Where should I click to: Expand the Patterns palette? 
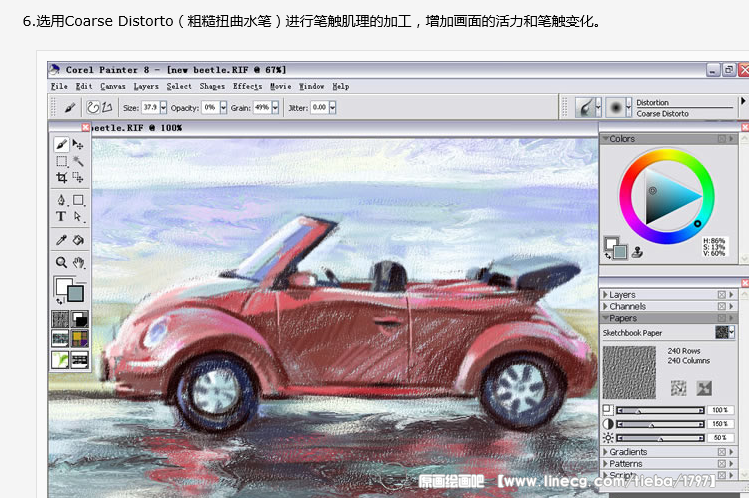coord(605,464)
